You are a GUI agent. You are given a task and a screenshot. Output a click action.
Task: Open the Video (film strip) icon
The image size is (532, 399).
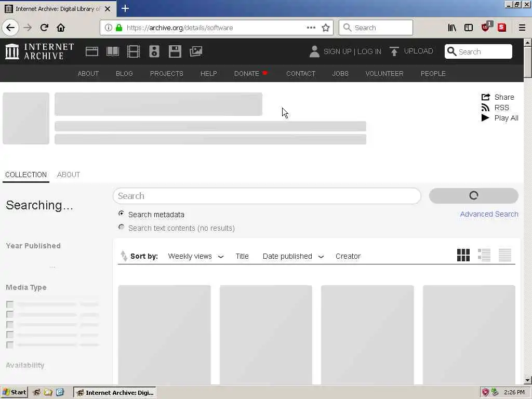[x=134, y=51]
